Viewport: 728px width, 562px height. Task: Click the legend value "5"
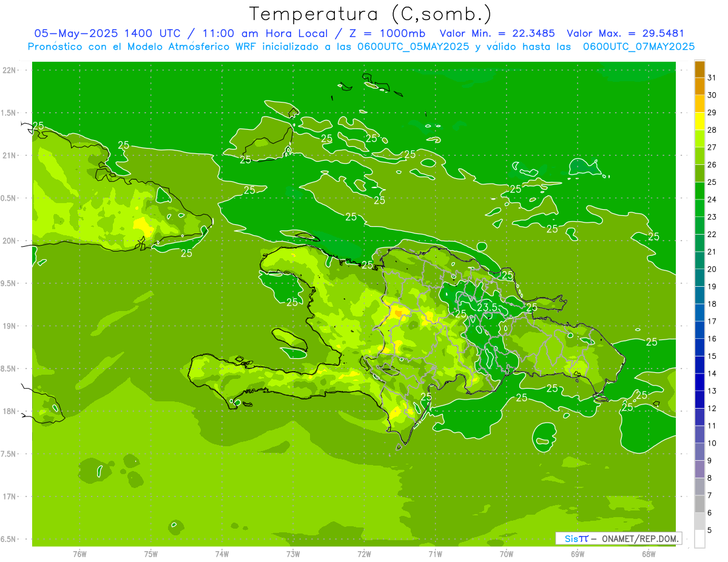(x=710, y=530)
